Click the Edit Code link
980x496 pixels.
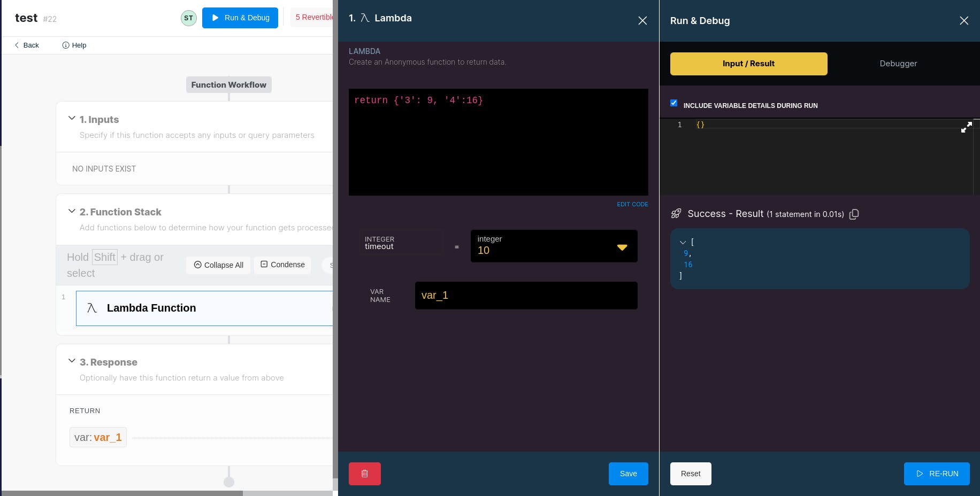pos(632,204)
